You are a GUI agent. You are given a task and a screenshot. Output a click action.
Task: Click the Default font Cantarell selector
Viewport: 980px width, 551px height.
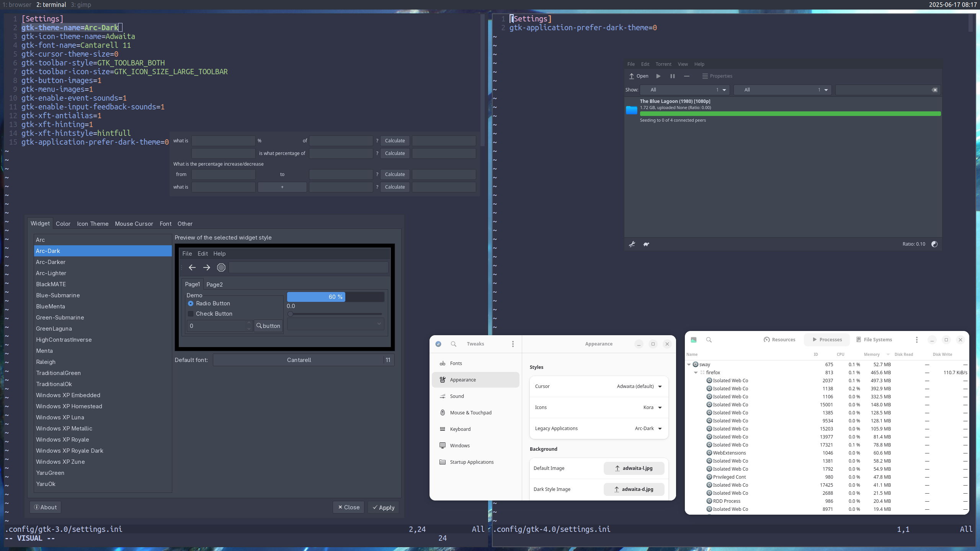tap(304, 360)
